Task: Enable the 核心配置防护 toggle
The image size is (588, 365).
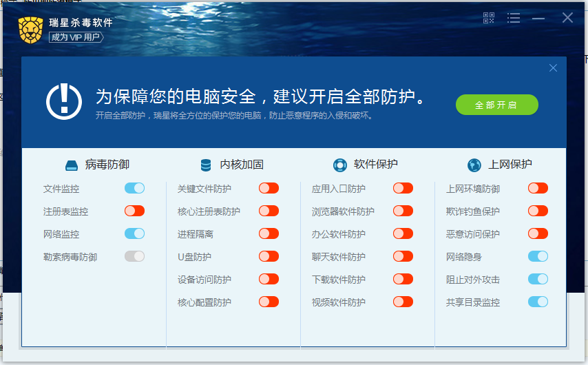Action: click(269, 302)
